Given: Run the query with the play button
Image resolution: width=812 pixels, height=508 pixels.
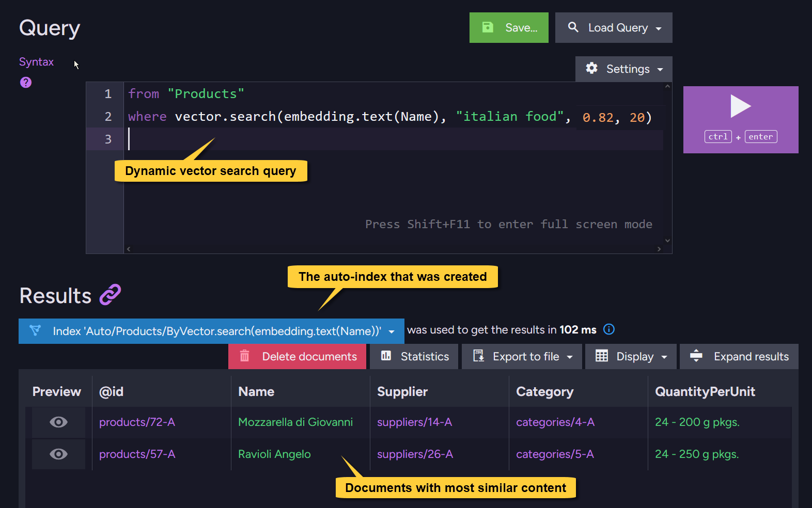Looking at the screenshot, I should click(741, 119).
